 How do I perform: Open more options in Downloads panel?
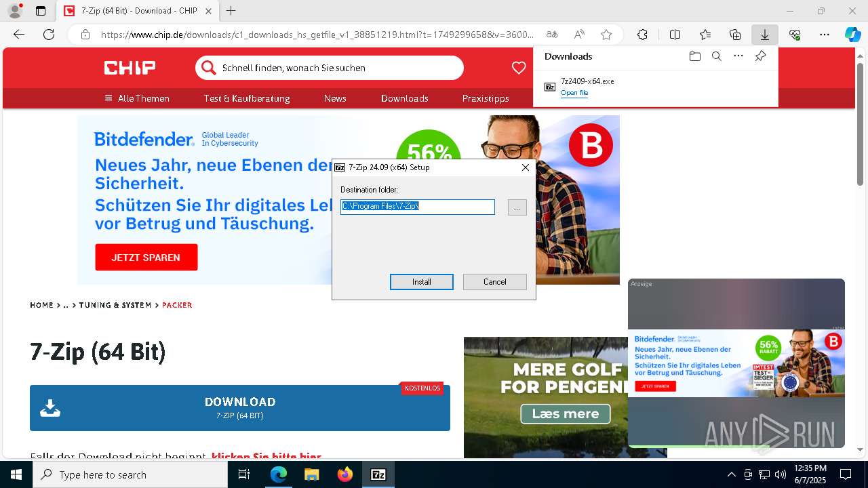click(x=738, y=56)
